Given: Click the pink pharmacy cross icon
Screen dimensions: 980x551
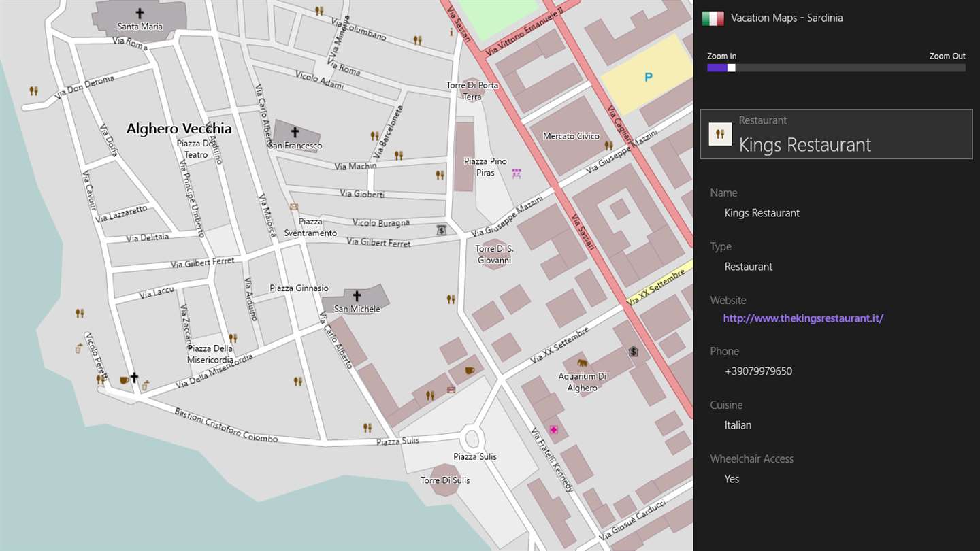Looking at the screenshot, I should pos(554,430).
